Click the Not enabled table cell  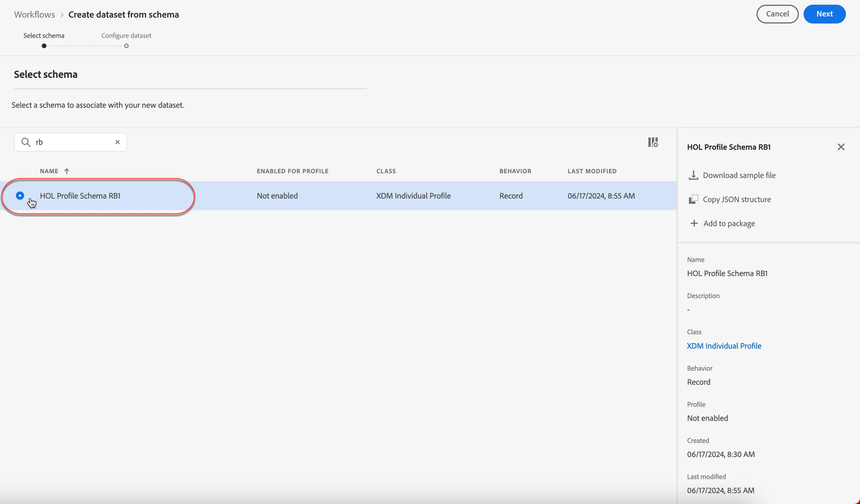click(277, 196)
